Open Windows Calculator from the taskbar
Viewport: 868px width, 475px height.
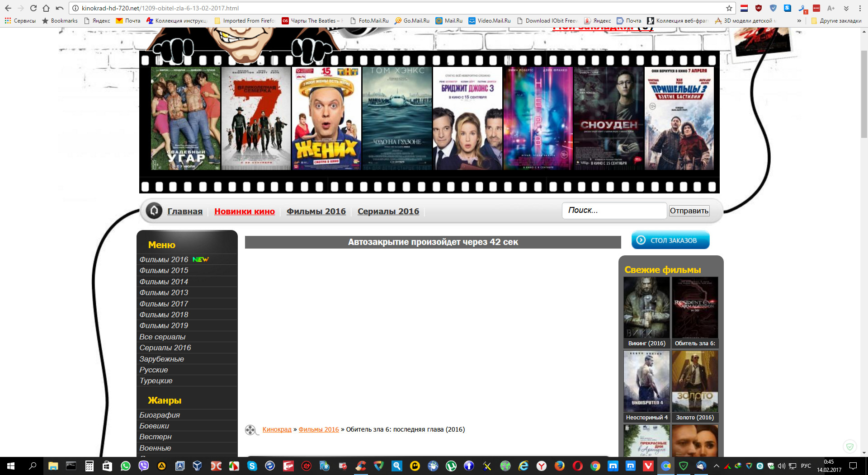click(89, 466)
